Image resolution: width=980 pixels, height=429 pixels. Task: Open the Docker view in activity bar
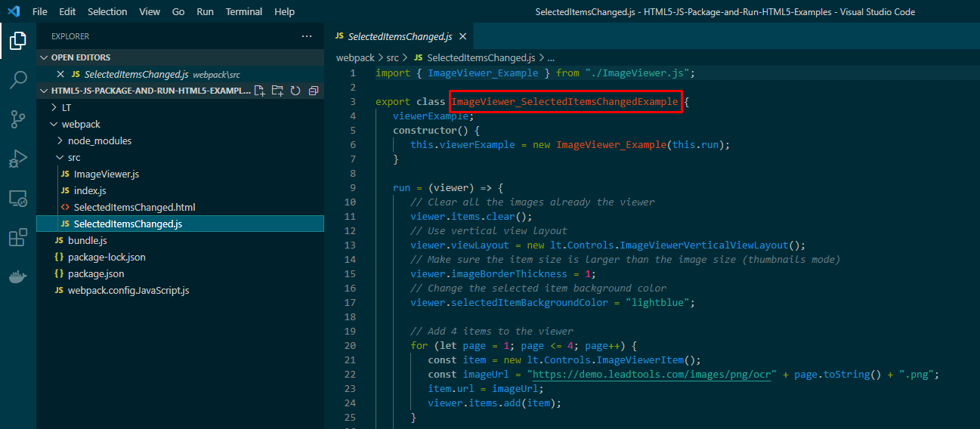click(x=18, y=277)
